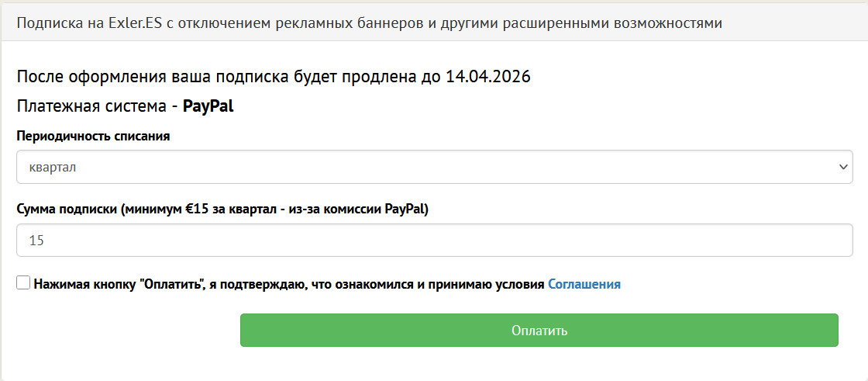Select the "квартал" value text in the combo box

click(51, 168)
